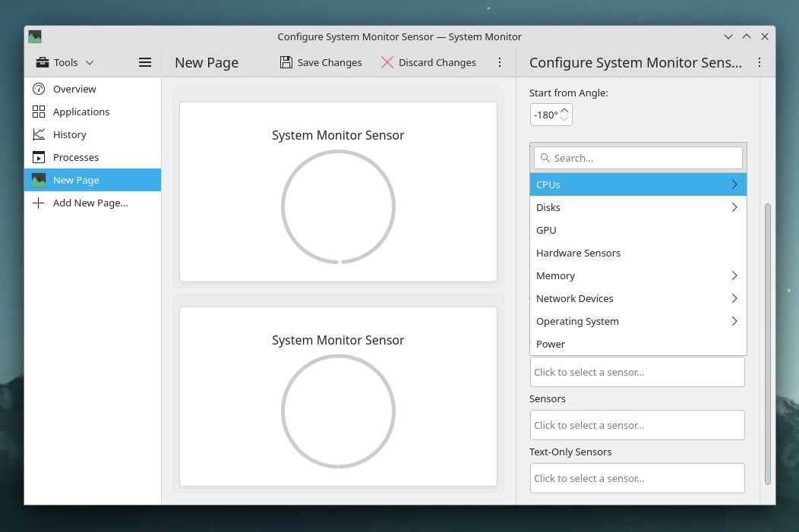Click the sensor search field
Screen dimensions: 799x532
[x=638, y=158]
